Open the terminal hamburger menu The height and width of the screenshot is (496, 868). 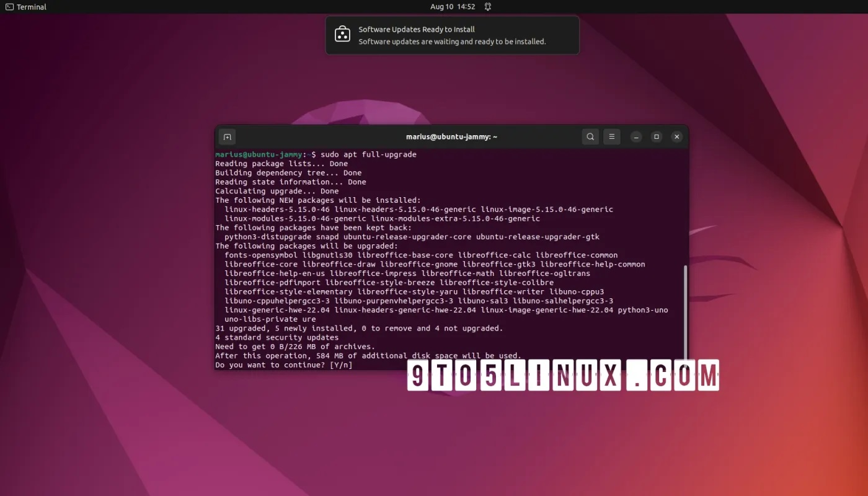pos(612,136)
